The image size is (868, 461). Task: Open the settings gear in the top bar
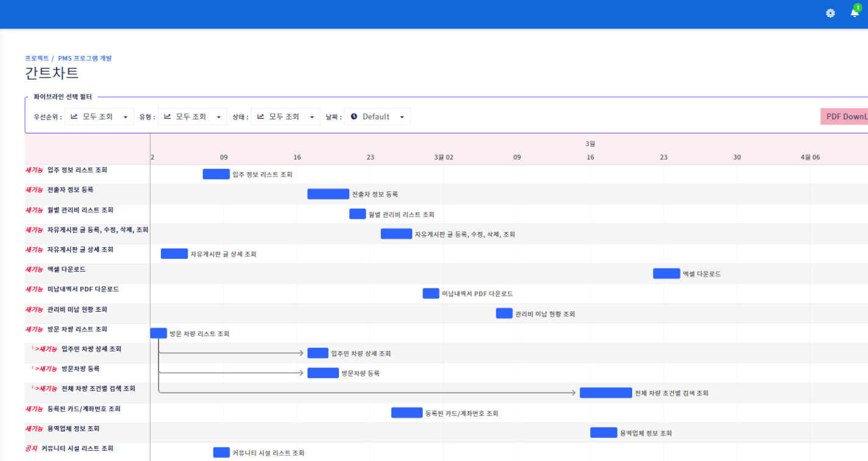click(830, 13)
